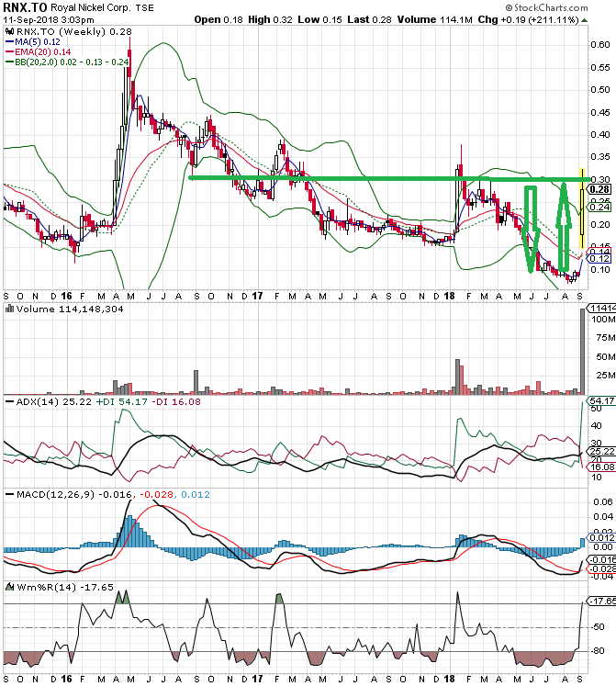
Task: Click the Last 0.28 value in the header
Action: click(370, 19)
